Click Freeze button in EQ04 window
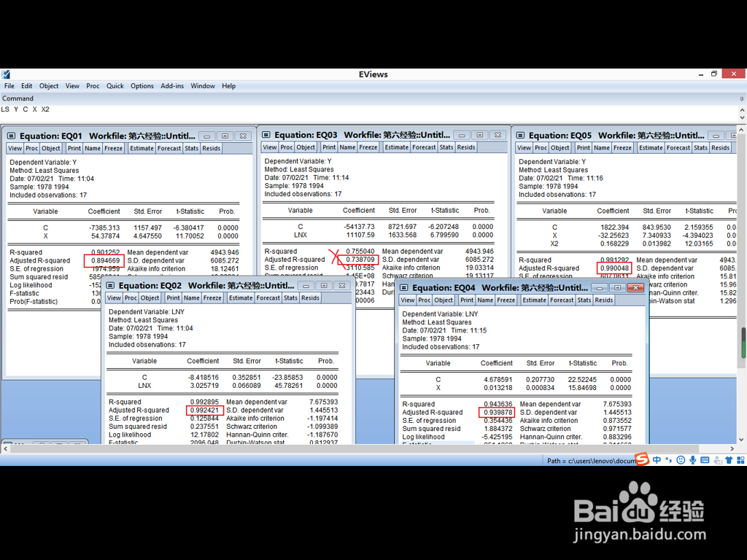This screenshot has width=747, height=560. 506,300
